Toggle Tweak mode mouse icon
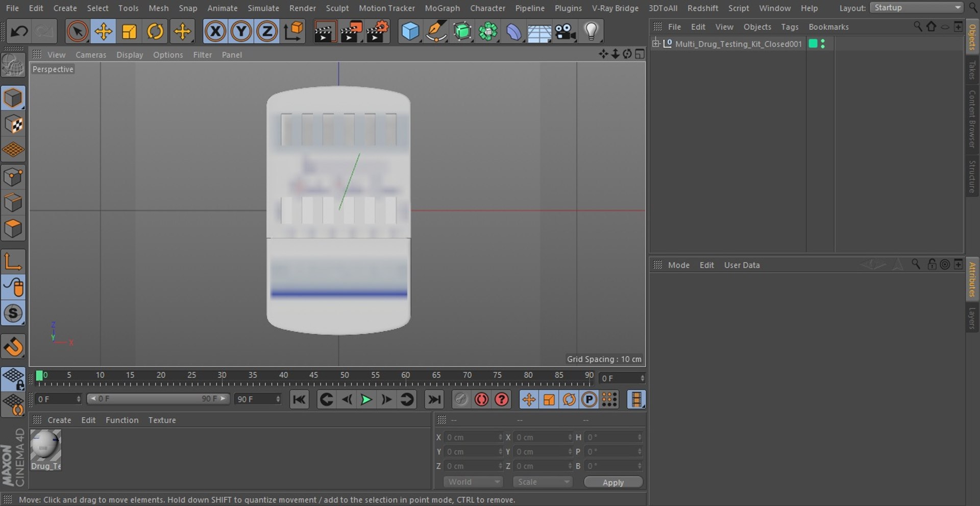 [x=13, y=287]
